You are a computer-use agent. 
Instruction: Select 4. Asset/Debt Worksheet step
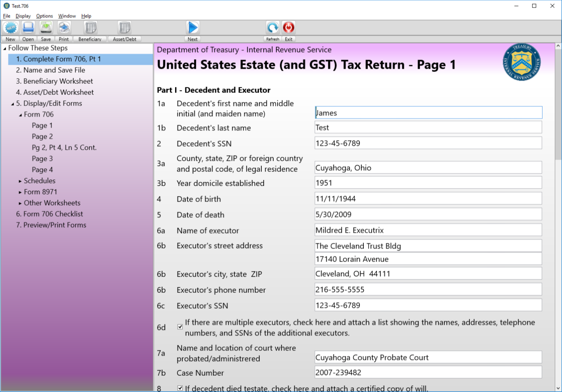point(55,92)
